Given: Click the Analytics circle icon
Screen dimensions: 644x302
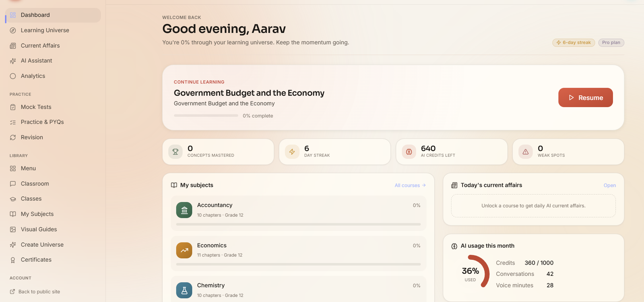Looking at the screenshot, I should pos(13,76).
